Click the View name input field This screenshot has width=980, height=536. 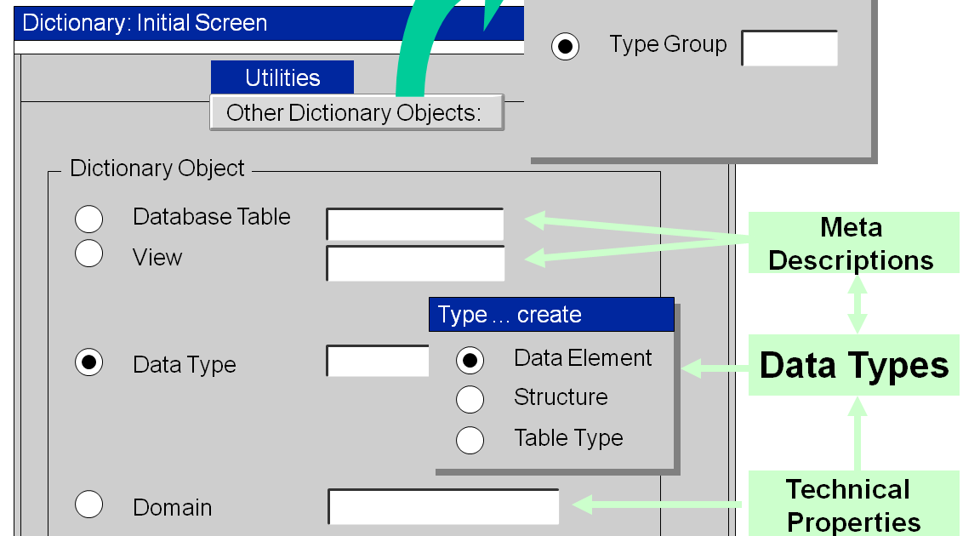[x=414, y=263]
